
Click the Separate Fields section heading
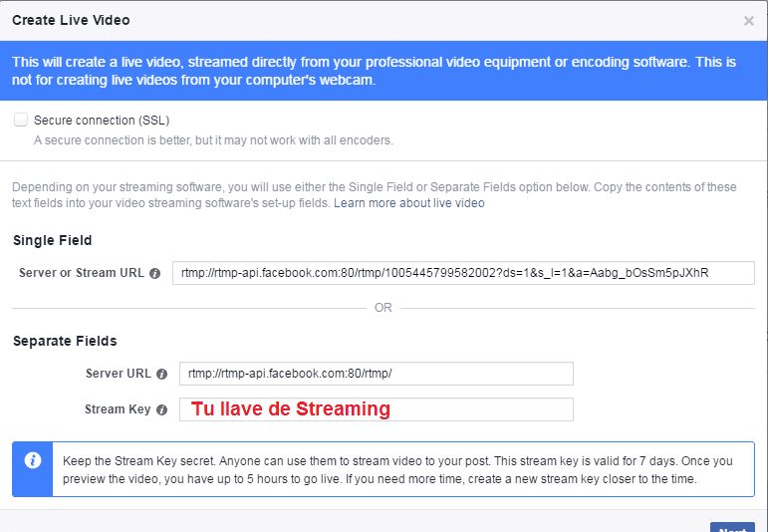coord(65,341)
